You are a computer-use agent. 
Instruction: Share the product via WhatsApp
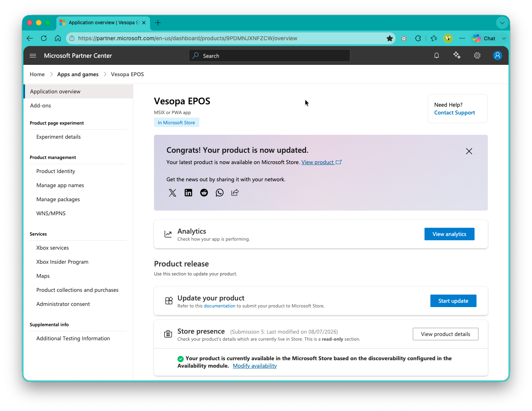pos(220,193)
